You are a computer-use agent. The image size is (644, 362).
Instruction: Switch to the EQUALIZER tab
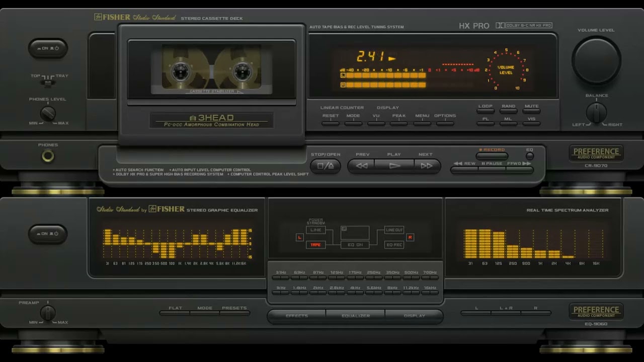tap(355, 316)
